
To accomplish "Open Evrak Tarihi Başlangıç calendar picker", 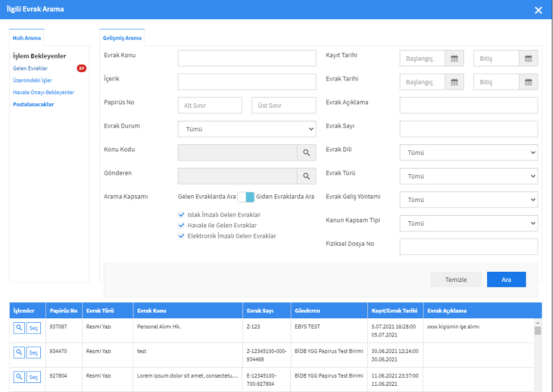I will pyautogui.click(x=454, y=82).
